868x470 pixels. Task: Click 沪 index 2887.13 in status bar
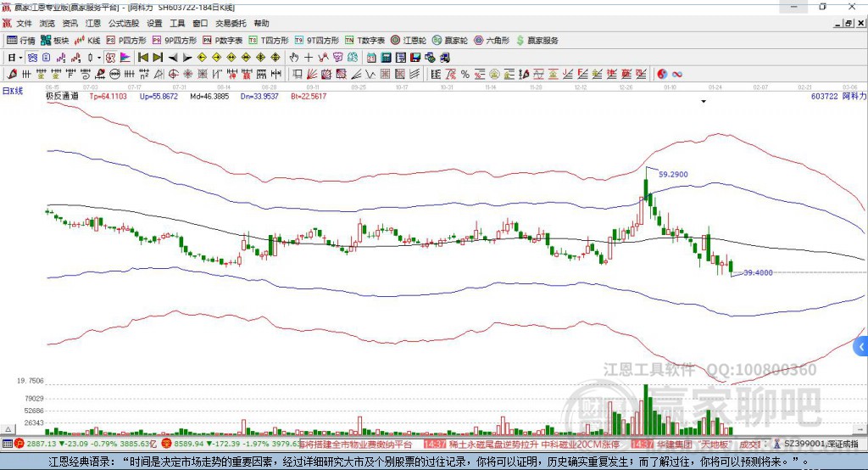[x=41, y=444]
